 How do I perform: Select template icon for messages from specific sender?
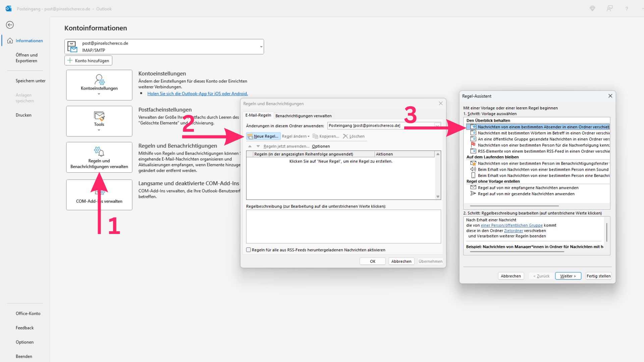pos(473,127)
